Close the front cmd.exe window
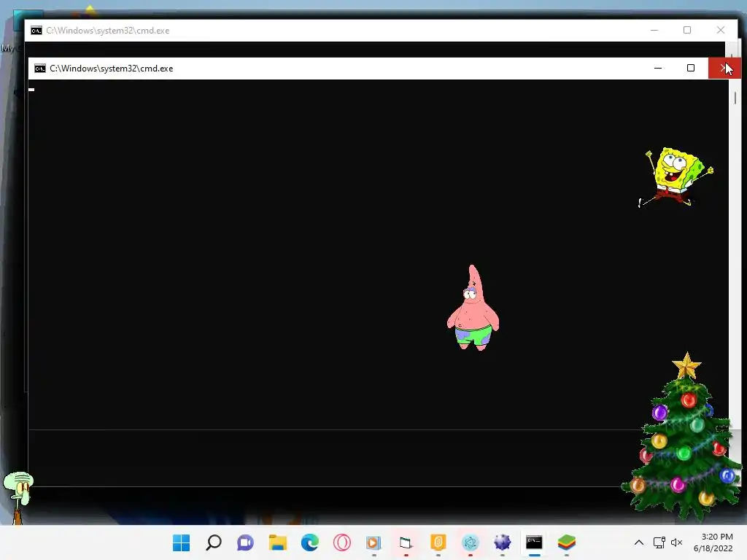Screen dimensions: 747x560 pyautogui.click(x=724, y=68)
